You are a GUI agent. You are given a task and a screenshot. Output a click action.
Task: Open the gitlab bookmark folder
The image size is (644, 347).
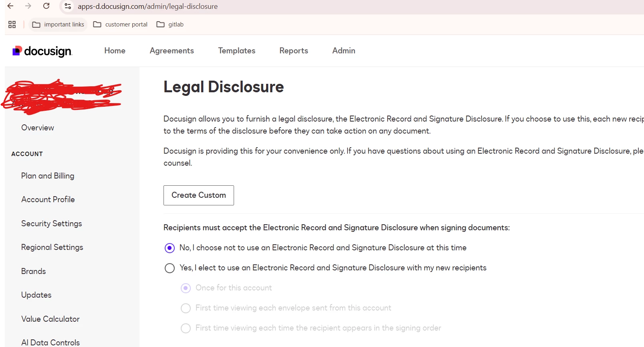tap(170, 24)
